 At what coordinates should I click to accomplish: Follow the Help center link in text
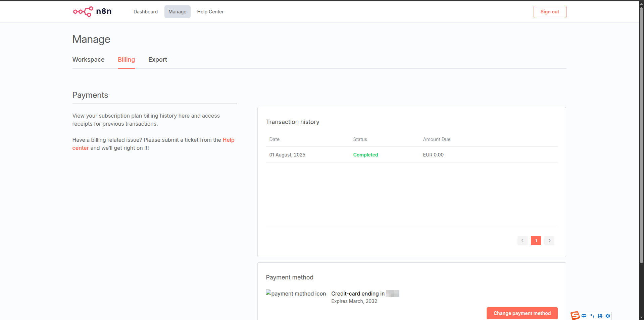pyautogui.click(x=228, y=140)
